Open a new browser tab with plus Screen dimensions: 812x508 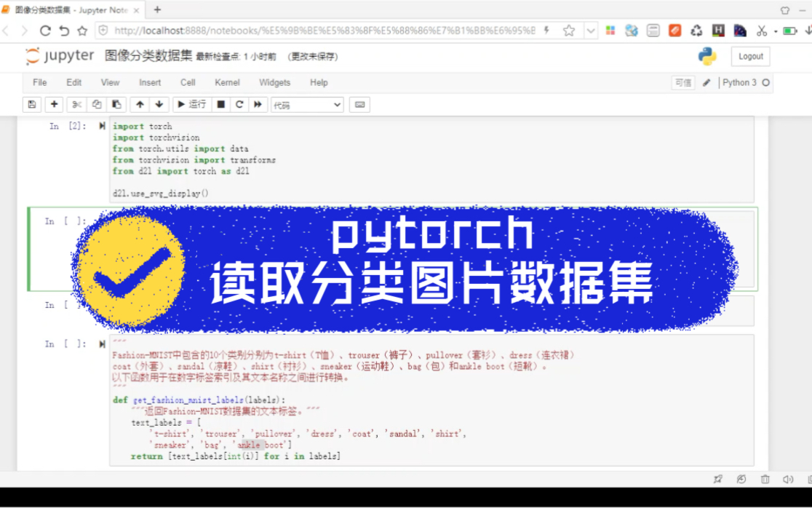tap(157, 9)
